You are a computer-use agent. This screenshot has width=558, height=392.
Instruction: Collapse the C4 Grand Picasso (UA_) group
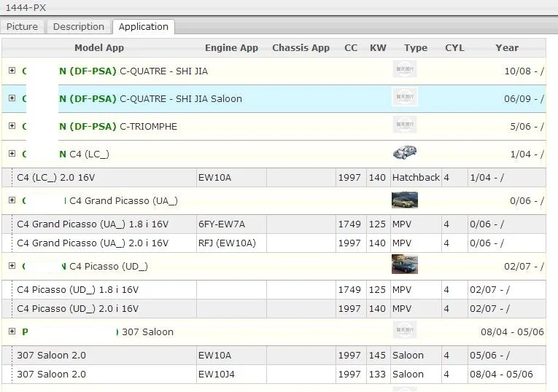tap(12, 200)
